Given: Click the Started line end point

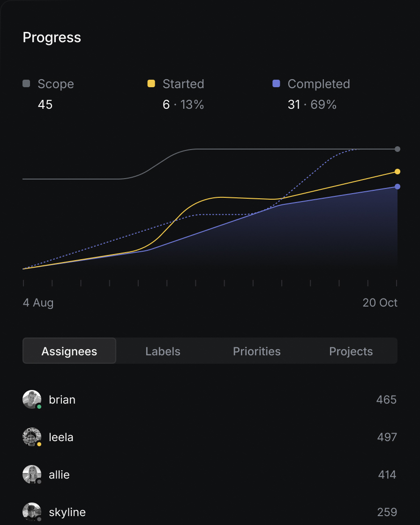Looking at the screenshot, I should [x=397, y=172].
